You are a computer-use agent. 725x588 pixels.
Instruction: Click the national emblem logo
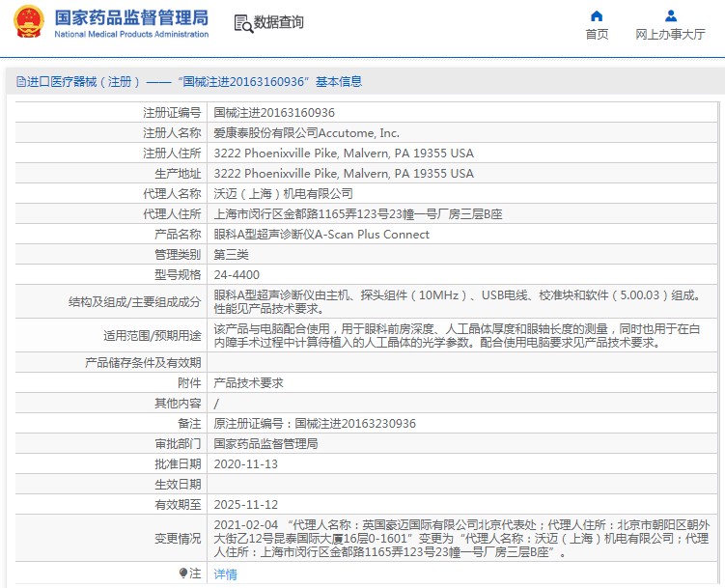click(29, 21)
